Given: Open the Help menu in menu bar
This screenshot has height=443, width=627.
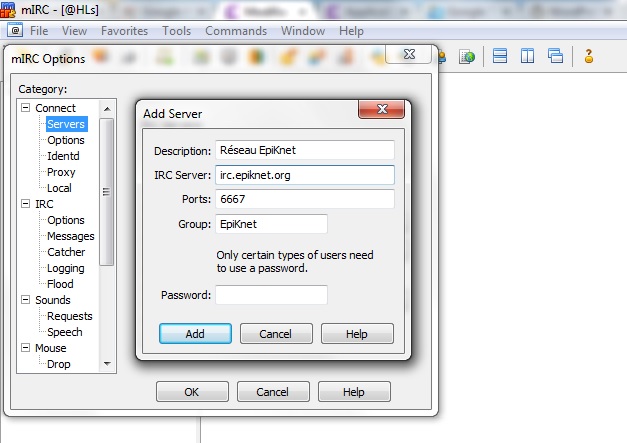Looking at the screenshot, I should point(351,31).
